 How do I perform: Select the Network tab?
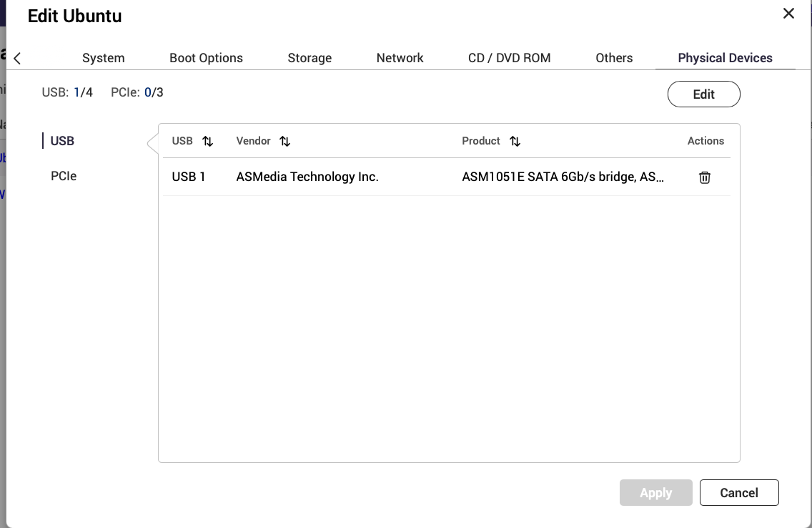click(x=400, y=58)
